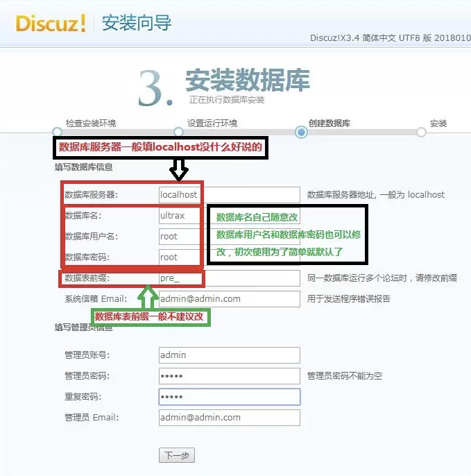The image size is (471, 476).
Task: Click the 创建数据库 step label
Action: [x=329, y=124]
